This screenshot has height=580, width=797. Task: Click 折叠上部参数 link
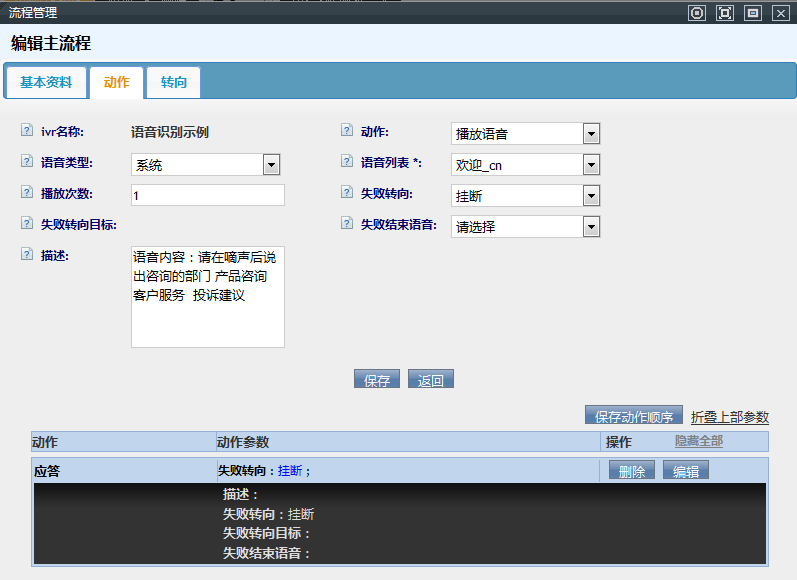point(729,417)
